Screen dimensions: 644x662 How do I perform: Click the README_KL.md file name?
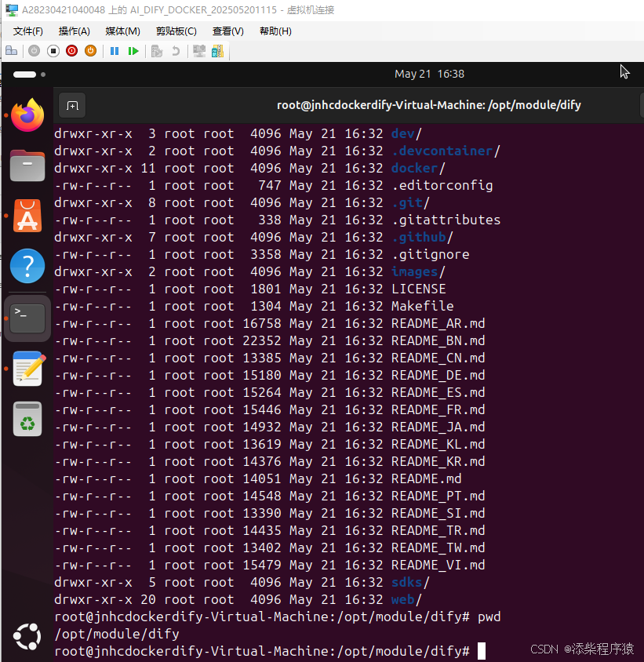coord(438,445)
